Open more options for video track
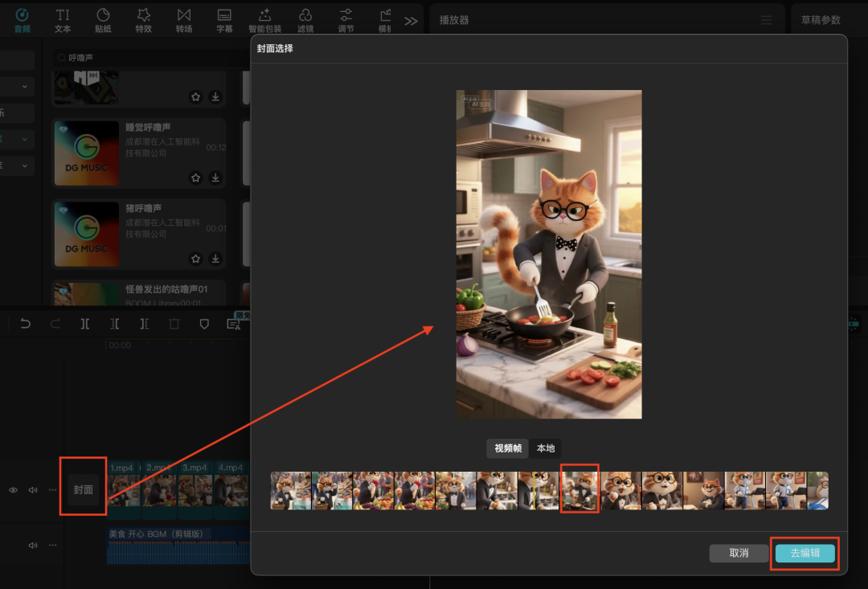The height and width of the screenshot is (589, 868). pyautogui.click(x=52, y=489)
